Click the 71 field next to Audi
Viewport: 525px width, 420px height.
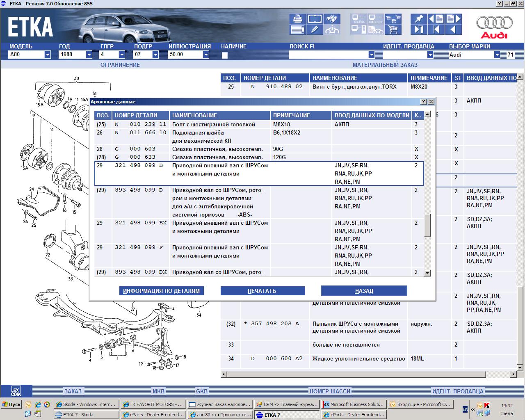pyautogui.click(x=510, y=55)
